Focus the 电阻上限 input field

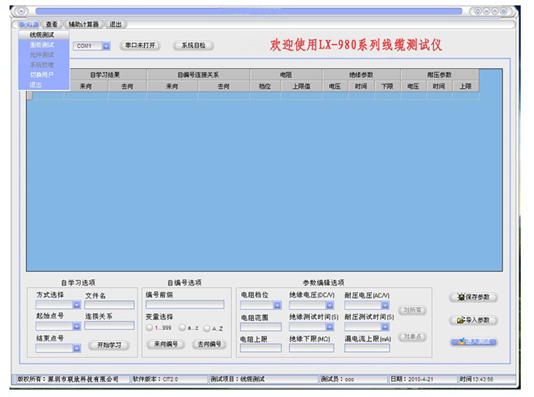[x=261, y=348]
